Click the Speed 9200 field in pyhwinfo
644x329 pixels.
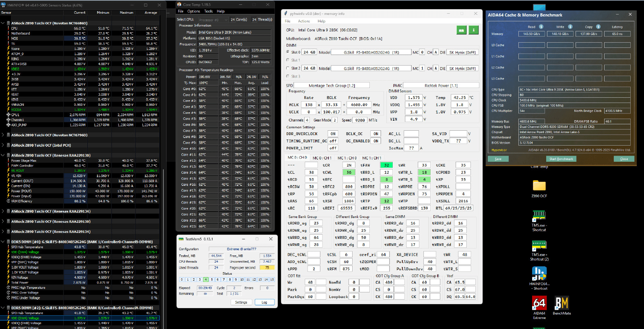tap(360, 120)
